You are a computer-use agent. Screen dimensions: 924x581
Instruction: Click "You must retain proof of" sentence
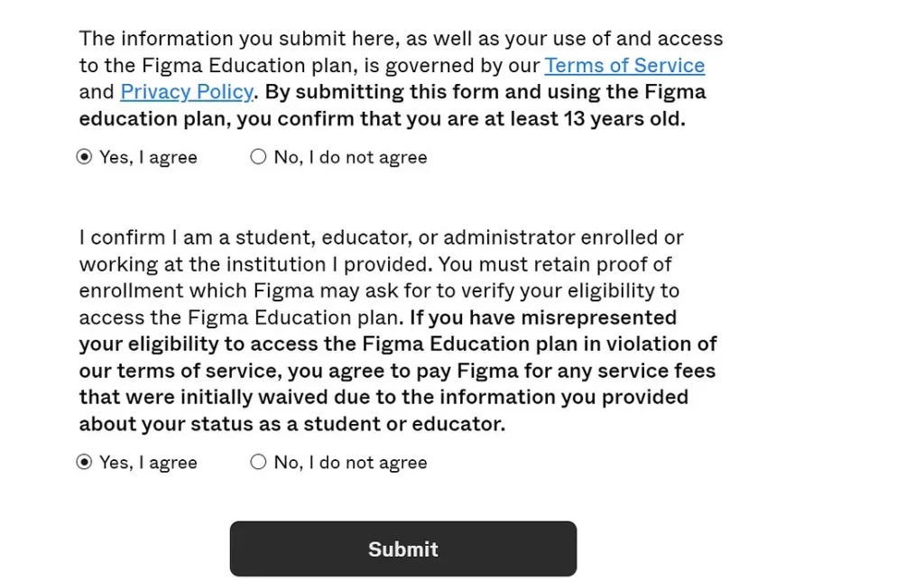[x=555, y=264]
